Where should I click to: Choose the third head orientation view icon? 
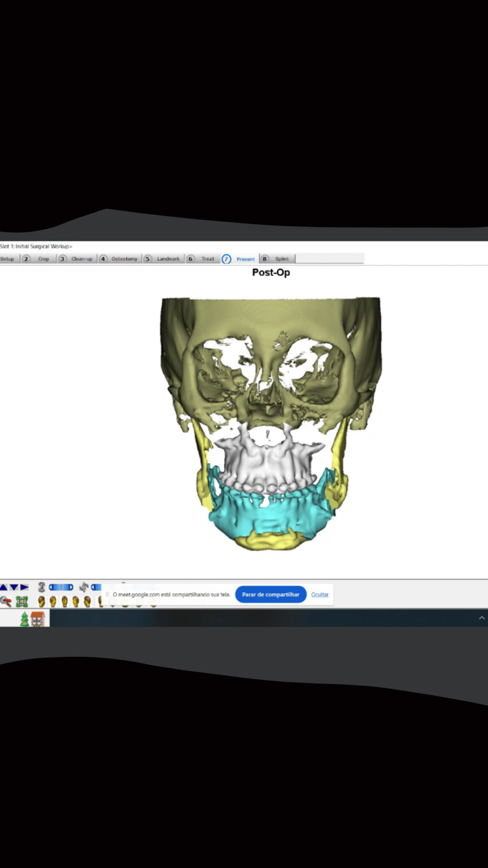pos(65,601)
